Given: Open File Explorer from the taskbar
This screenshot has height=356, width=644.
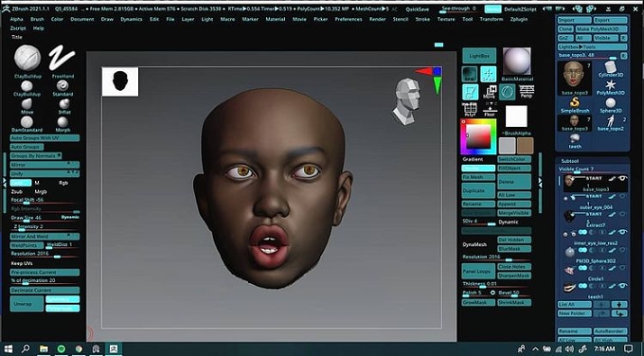Looking at the screenshot, I should point(44,349).
